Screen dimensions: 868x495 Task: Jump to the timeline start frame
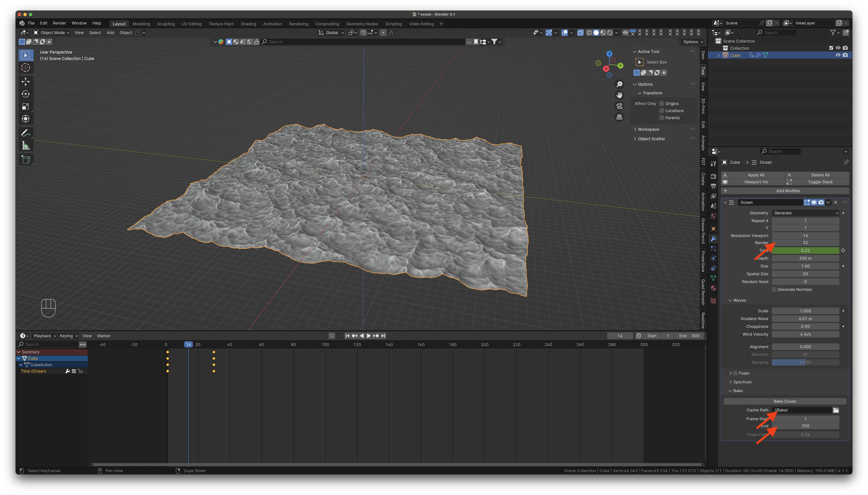(x=347, y=336)
